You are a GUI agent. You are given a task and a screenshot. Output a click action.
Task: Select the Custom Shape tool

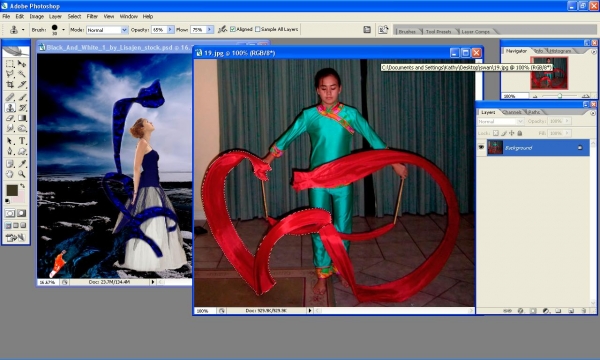22,151
